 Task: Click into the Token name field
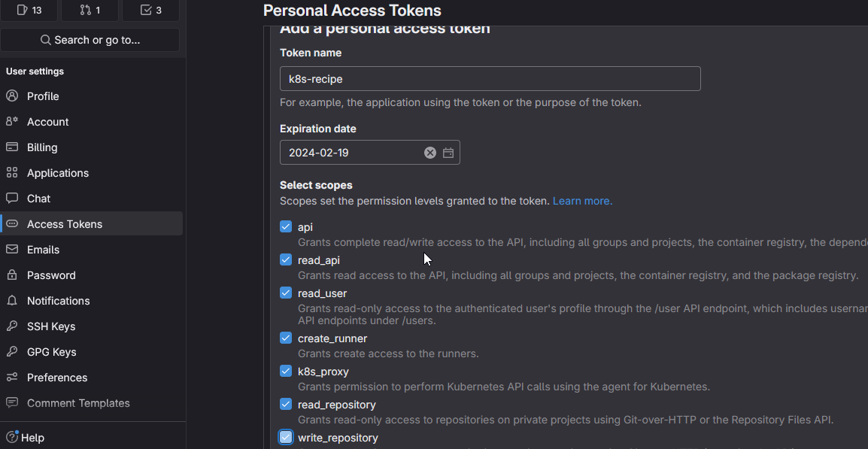490,79
